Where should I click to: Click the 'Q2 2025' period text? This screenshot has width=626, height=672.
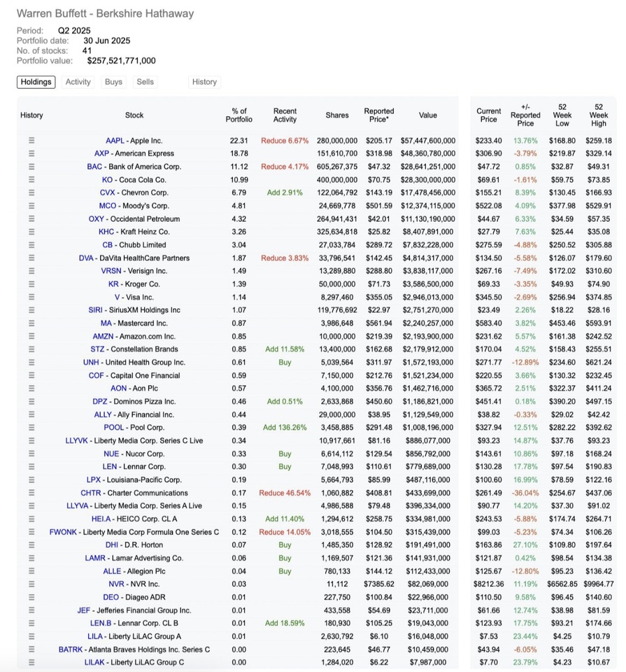[x=75, y=31]
